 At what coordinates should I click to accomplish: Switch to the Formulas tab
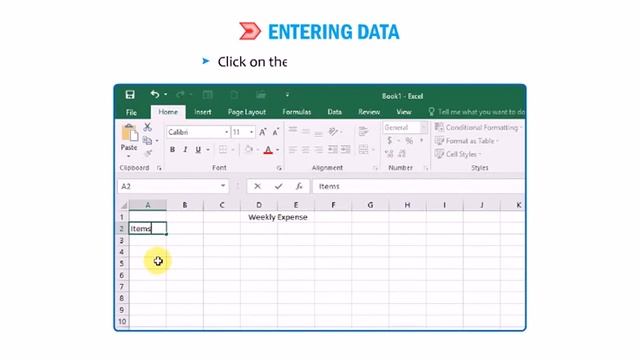(x=297, y=112)
